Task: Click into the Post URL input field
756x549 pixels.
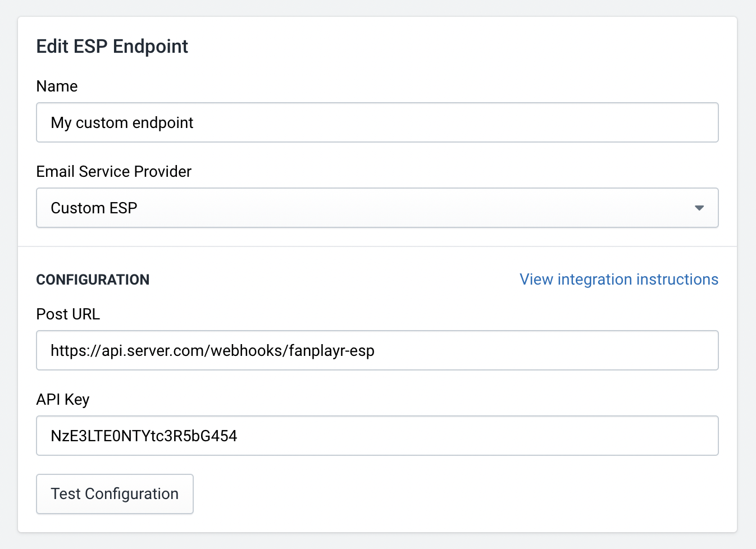Action: pos(377,350)
